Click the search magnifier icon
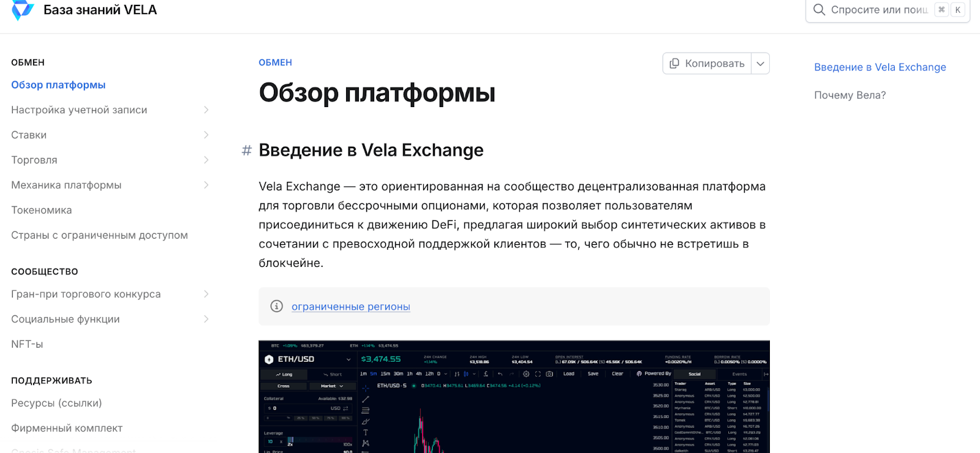 [819, 10]
